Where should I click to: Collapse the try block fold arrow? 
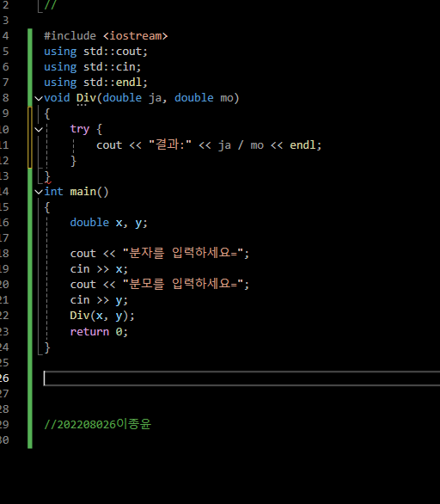[x=39, y=130]
